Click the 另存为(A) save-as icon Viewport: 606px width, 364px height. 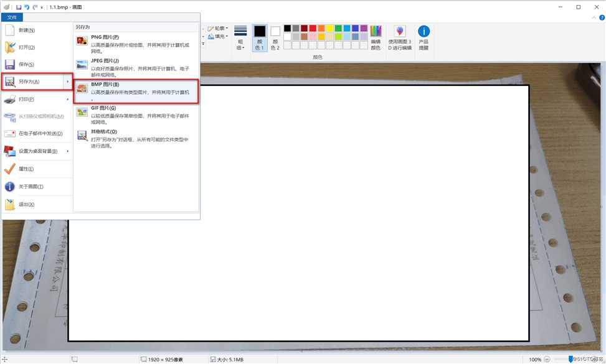coord(10,82)
